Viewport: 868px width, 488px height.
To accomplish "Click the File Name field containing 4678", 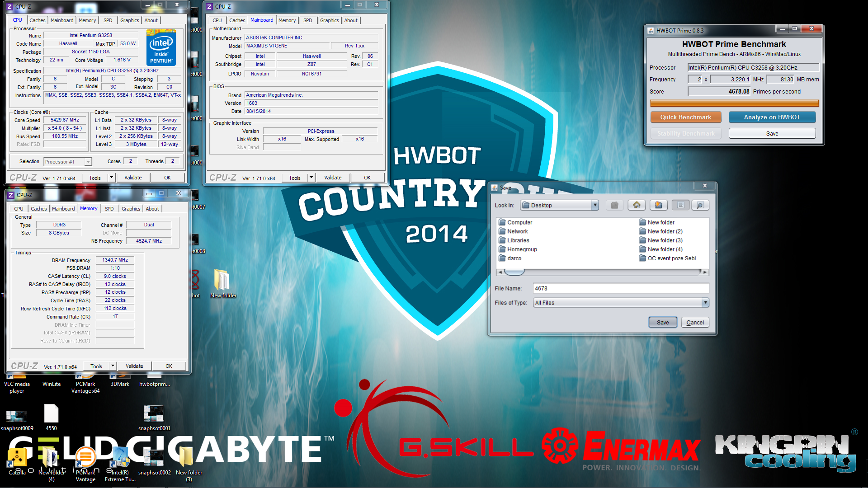I will [x=621, y=288].
